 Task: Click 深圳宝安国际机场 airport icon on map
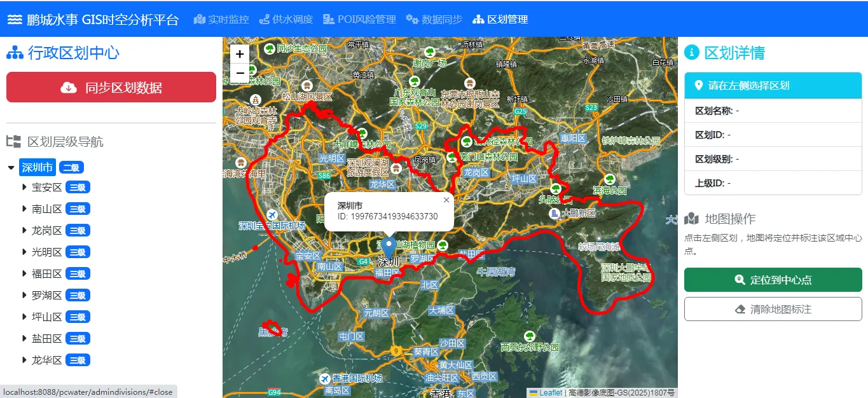click(273, 214)
